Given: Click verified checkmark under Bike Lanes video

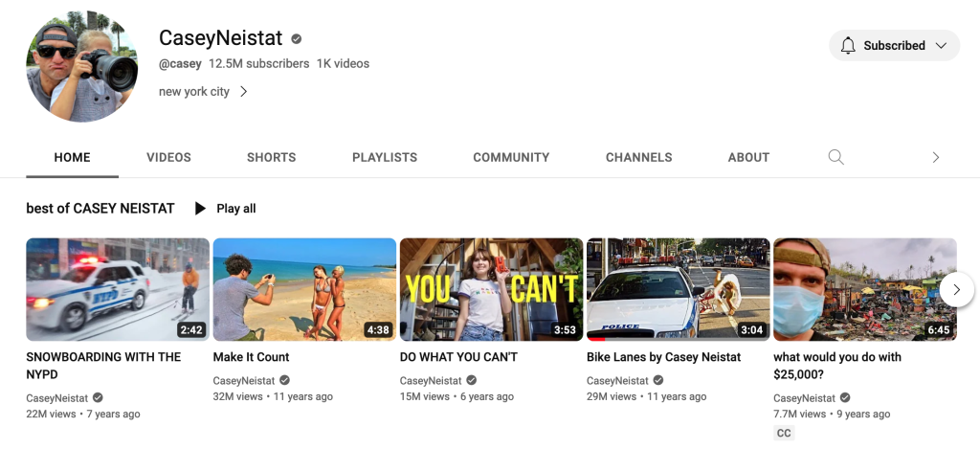Looking at the screenshot, I should click(658, 380).
